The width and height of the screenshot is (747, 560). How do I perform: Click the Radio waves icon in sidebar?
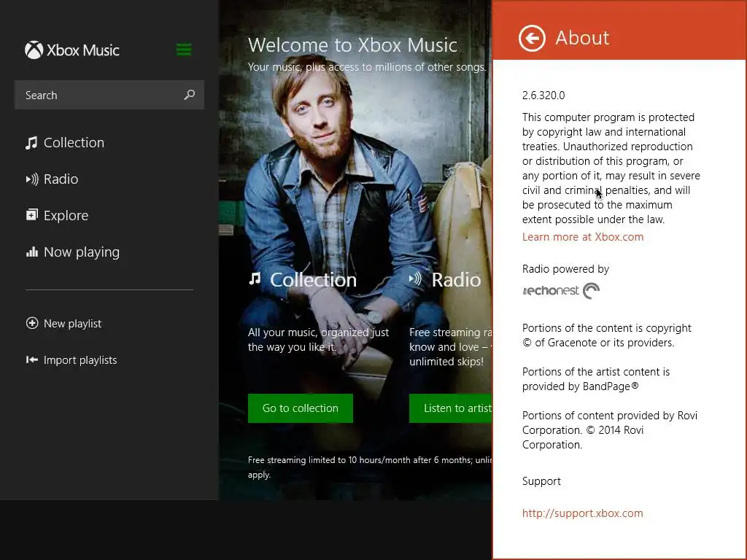pos(31,179)
